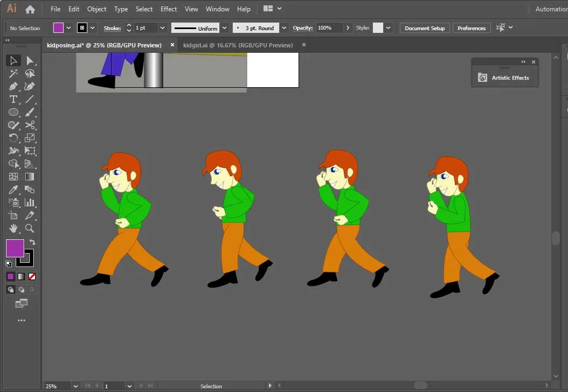
Task: Click the Opacity panel link
Action: point(303,28)
